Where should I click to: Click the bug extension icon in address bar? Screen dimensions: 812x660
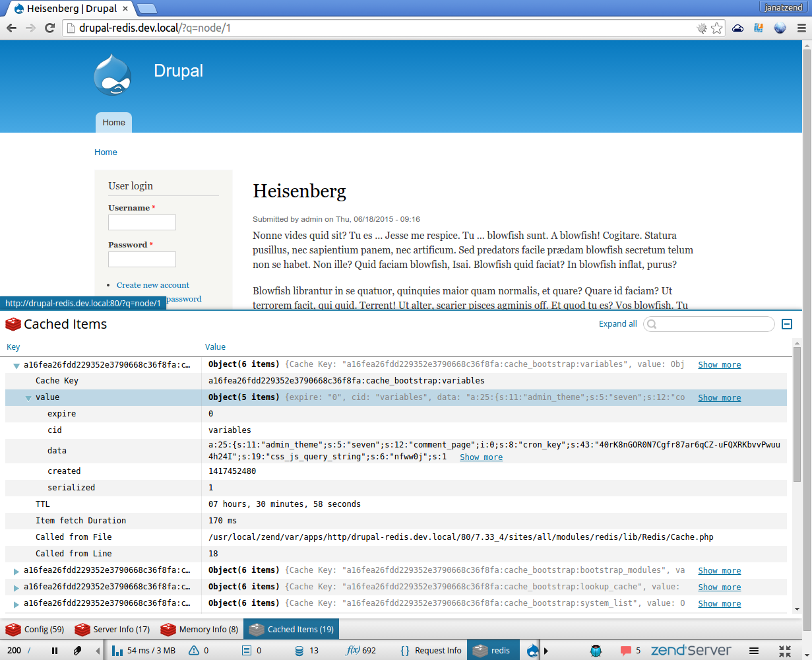tap(702, 28)
